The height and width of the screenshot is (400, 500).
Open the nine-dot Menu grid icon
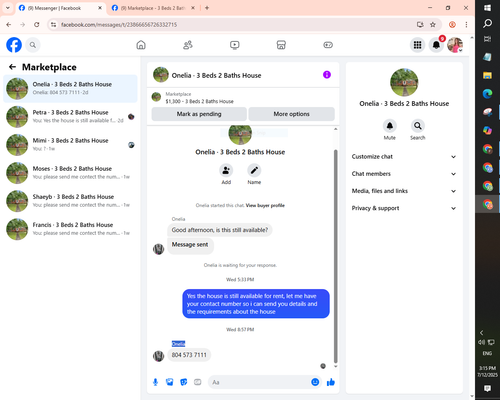[417, 45]
